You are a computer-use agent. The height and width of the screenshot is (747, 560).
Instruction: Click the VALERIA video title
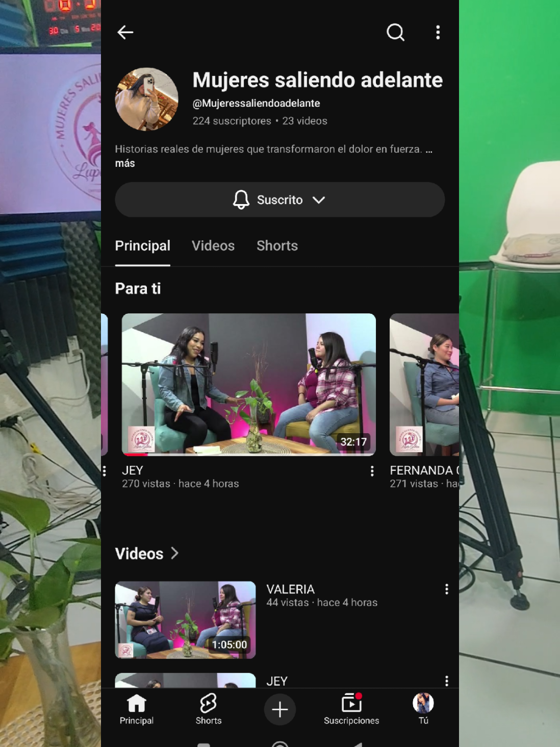click(x=290, y=589)
